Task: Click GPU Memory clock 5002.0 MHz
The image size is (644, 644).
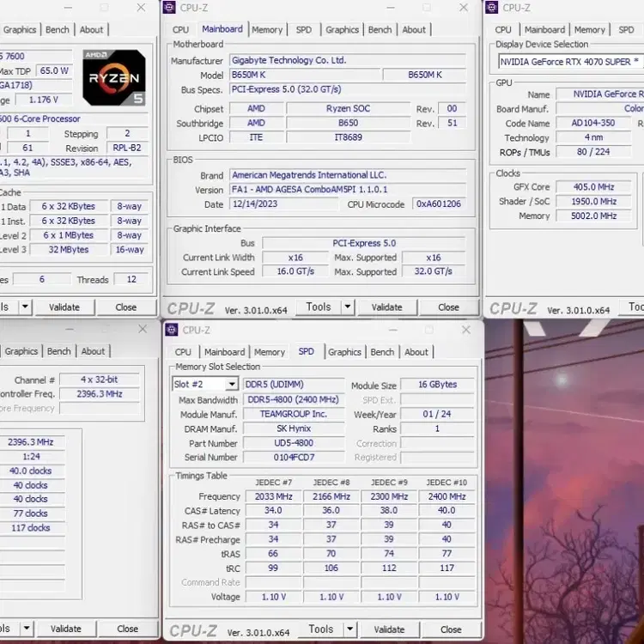Action: [593, 216]
